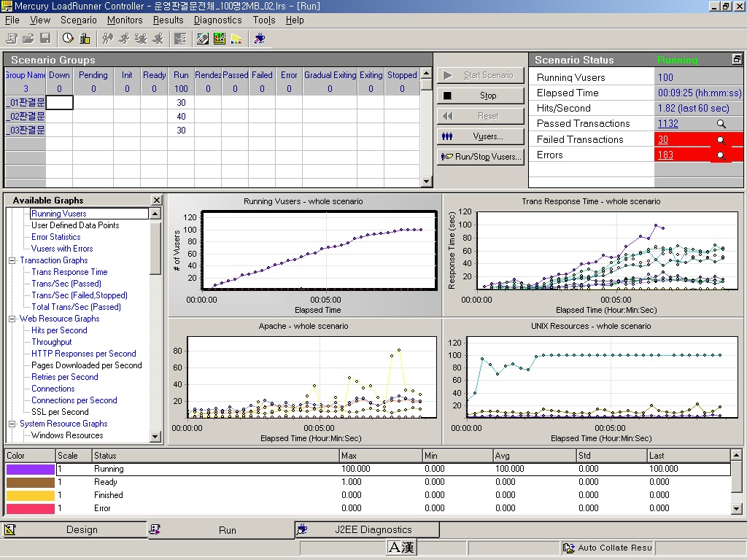Collapse the Web Resource Graphs node
Viewport: 747px width, 560px height.
pos(12,319)
